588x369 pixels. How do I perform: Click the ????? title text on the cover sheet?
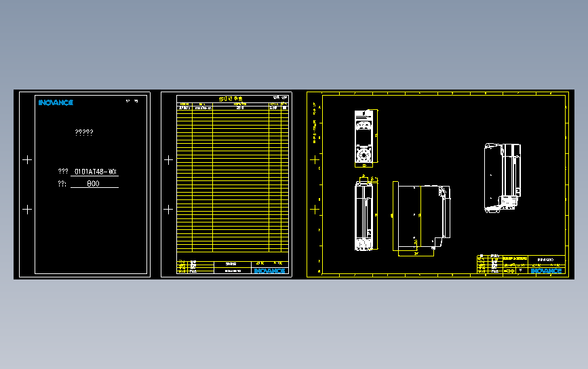coord(84,132)
